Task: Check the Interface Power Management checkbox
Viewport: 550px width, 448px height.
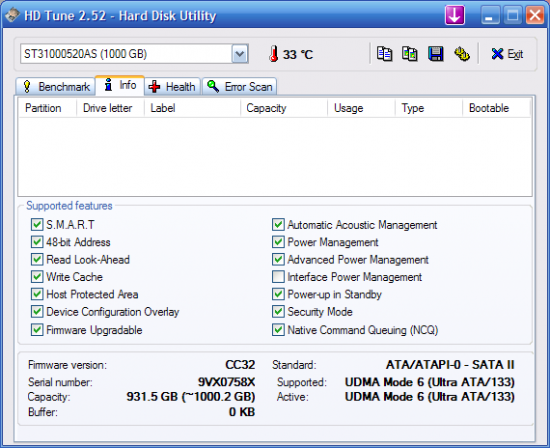Action: coord(278,277)
